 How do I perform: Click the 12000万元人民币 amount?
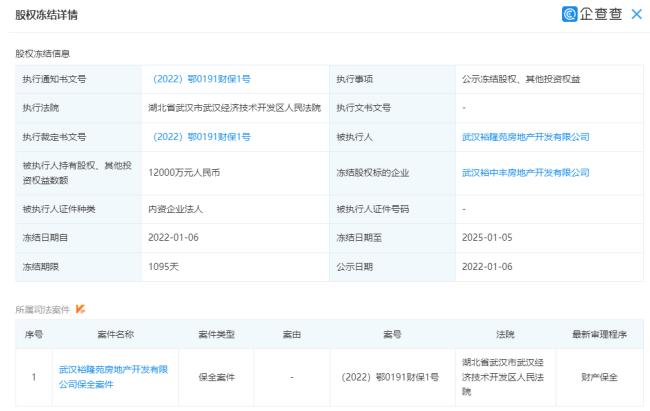click(x=184, y=173)
